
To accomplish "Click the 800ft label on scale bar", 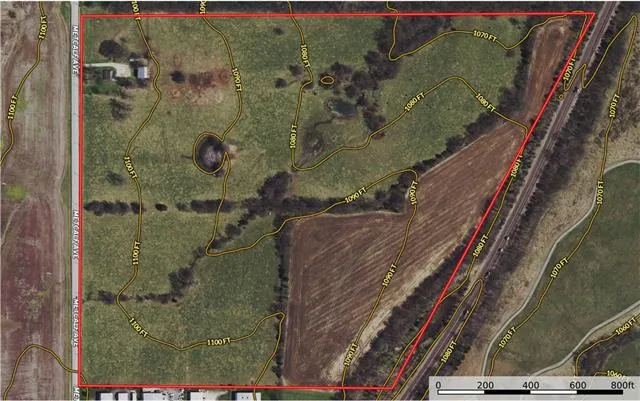I will pos(621,385).
